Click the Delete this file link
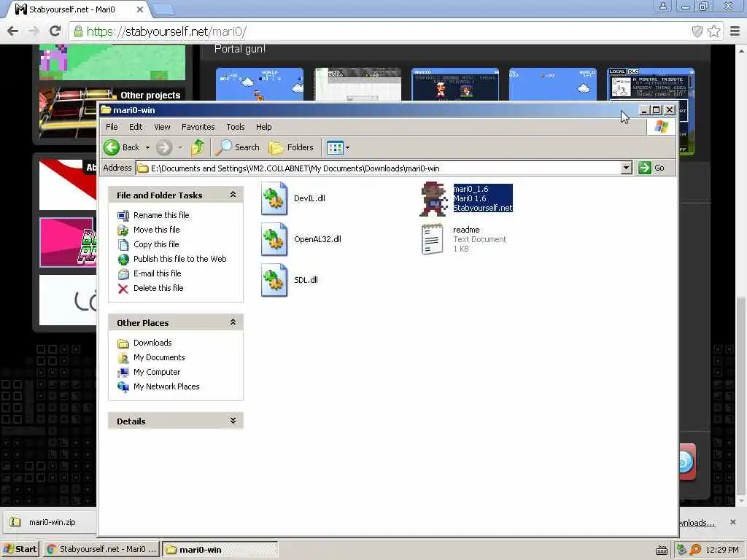 pos(158,288)
